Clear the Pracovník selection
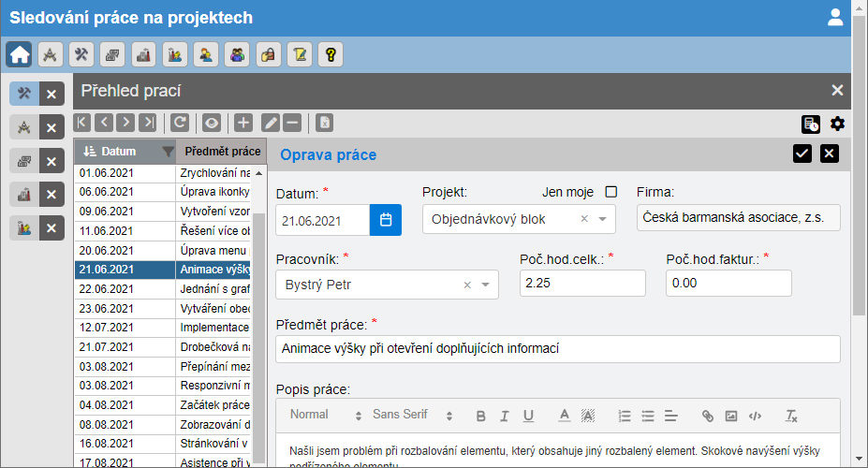The width and height of the screenshot is (868, 468). (467, 285)
